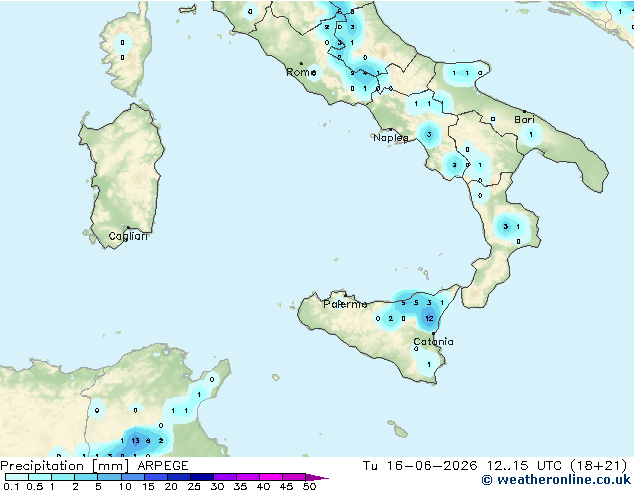This screenshot has width=634, height=490.
Task: Pick legend swatch between 10 and 15
Action: pyautogui.click(x=133, y=477)
